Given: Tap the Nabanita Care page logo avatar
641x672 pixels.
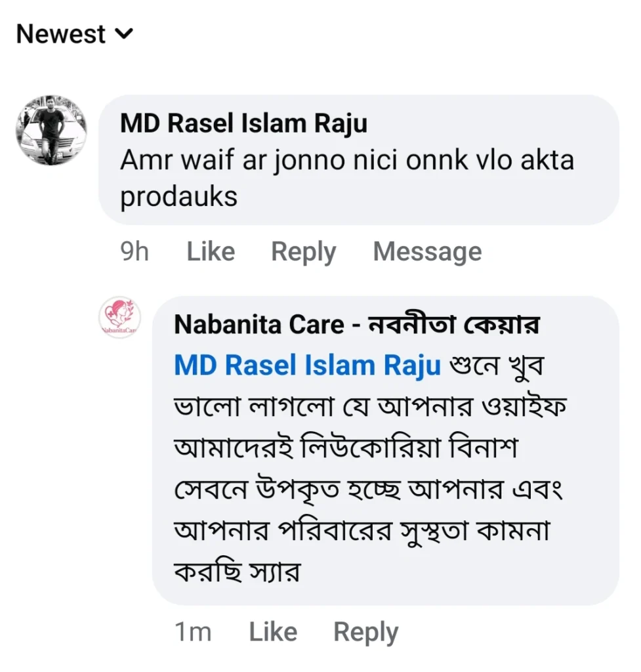Looking at the screenshot, I should tap(119, 318).
